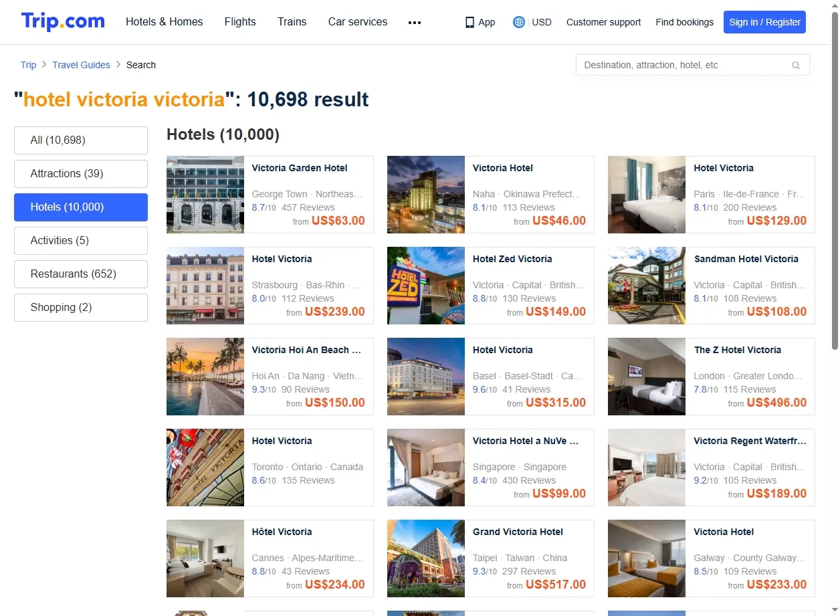Click the phone App icon
Screen dimensions: 840x616
point(469,22)
